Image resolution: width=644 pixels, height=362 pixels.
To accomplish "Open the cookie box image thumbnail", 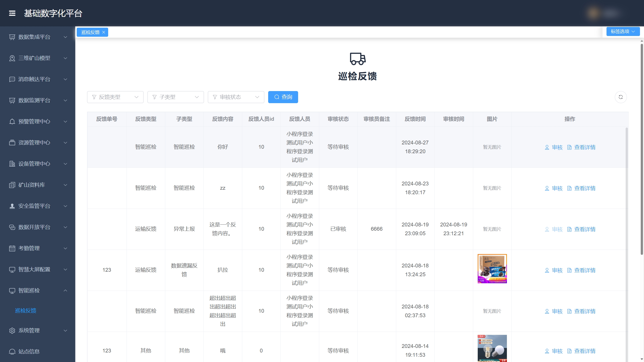I will click(x=492, y=269).
